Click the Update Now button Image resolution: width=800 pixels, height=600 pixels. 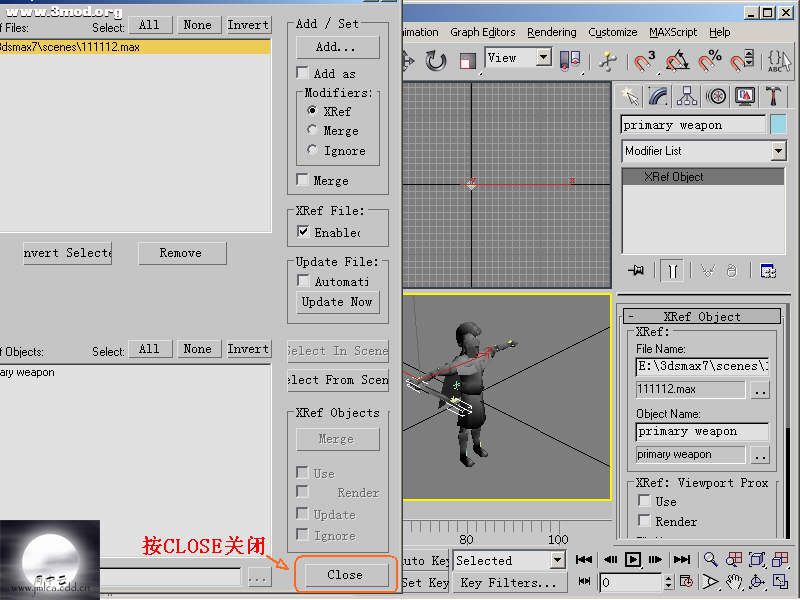(x=337, y=302)
